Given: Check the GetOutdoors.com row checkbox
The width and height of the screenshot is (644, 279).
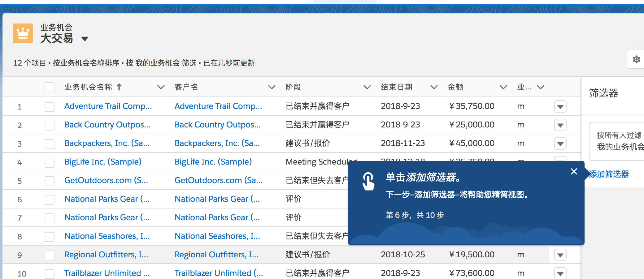Looking at the screenshot, I should (50, 181).
